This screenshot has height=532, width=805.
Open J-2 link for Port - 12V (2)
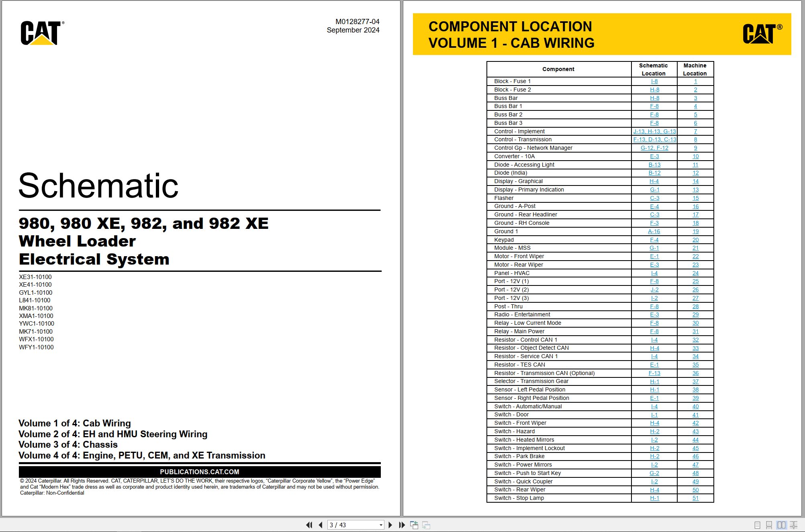[x=654, y=289]
